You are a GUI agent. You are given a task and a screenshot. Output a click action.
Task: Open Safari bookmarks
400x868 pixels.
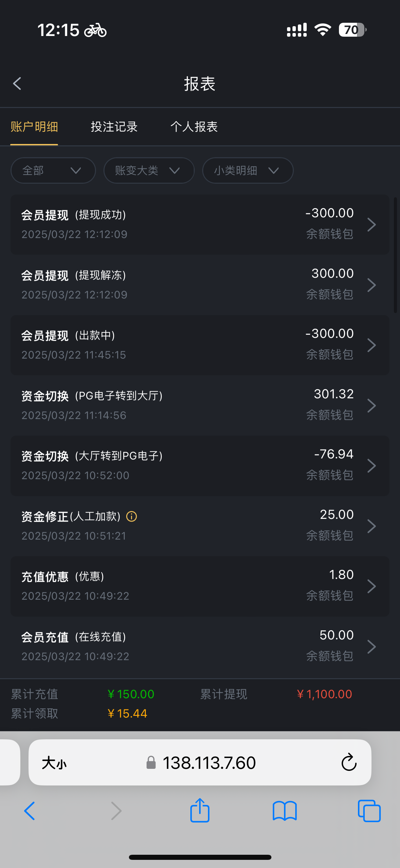click(x=285, y=811)
